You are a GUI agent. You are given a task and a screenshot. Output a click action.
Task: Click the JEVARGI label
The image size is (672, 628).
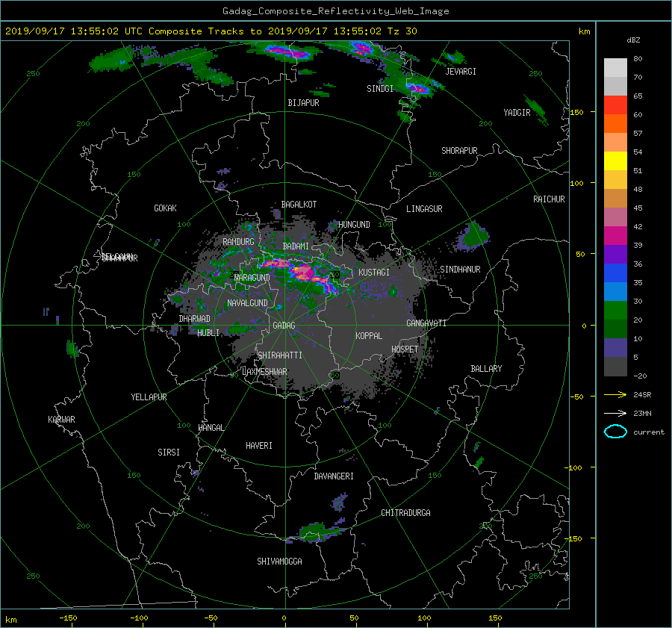(x=461, y=71)
